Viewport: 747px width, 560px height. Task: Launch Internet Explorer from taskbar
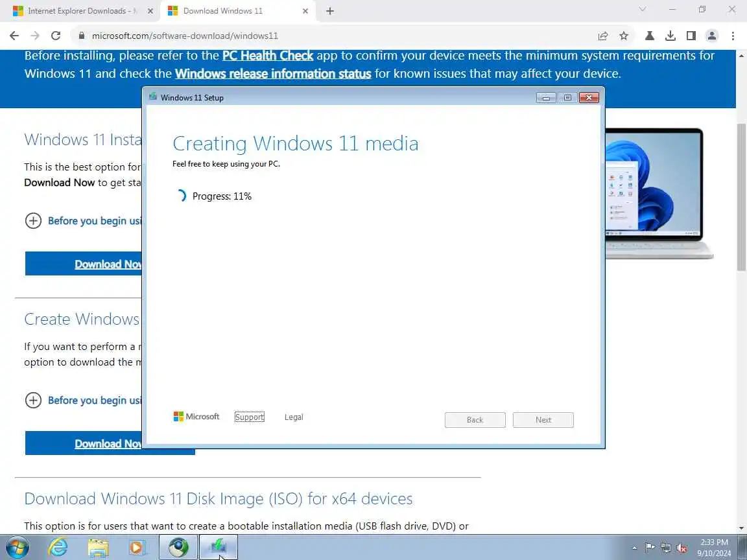pos(58,548)
